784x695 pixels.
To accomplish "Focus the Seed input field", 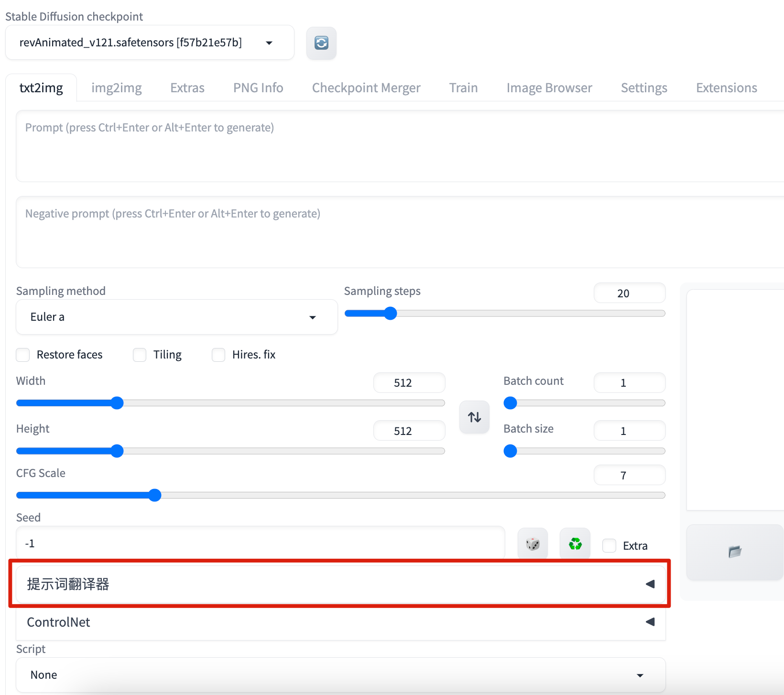I will [261, 543].
